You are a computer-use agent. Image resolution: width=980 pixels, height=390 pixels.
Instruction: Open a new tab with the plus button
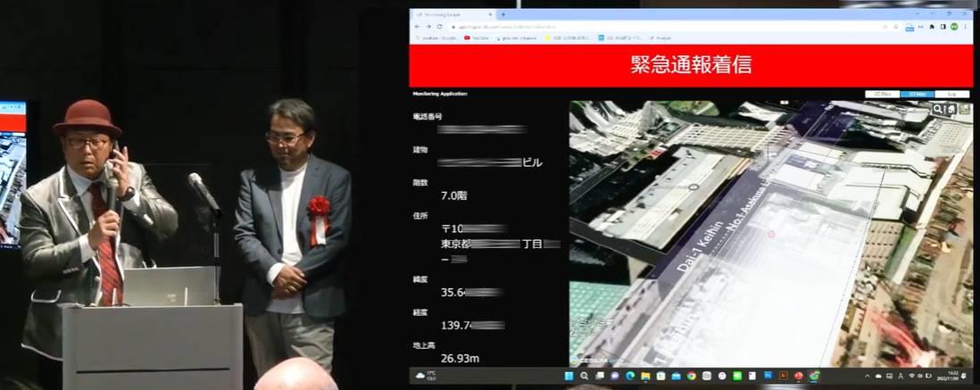(x=503, y=14)
